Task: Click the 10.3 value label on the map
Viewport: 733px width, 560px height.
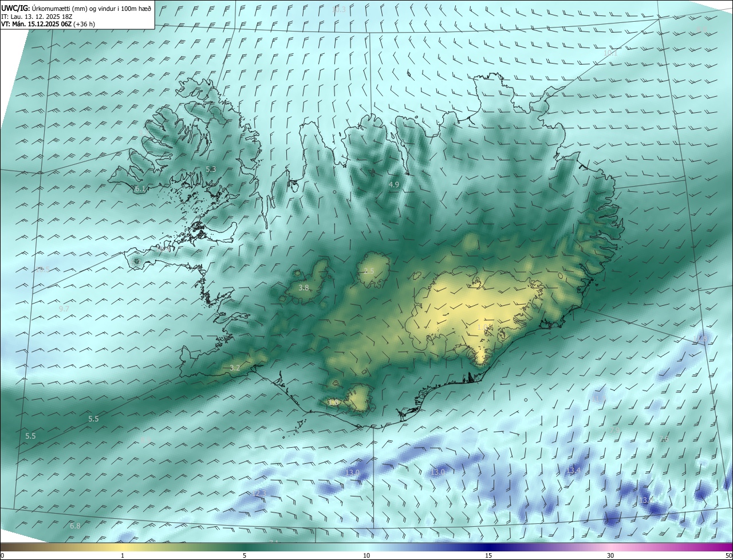Action: 338,10
